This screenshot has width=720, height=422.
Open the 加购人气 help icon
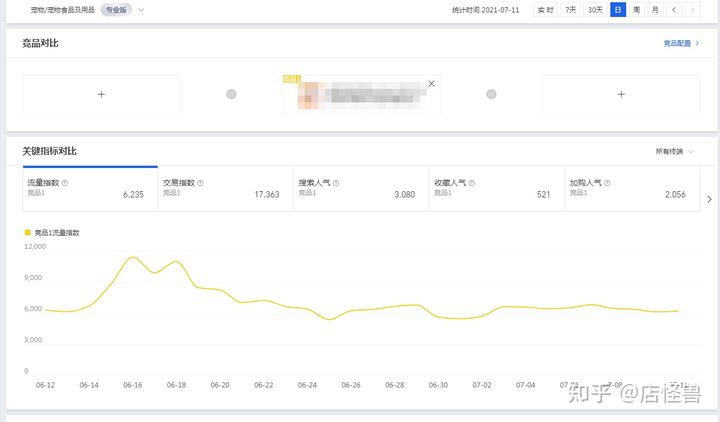(607, 183)
